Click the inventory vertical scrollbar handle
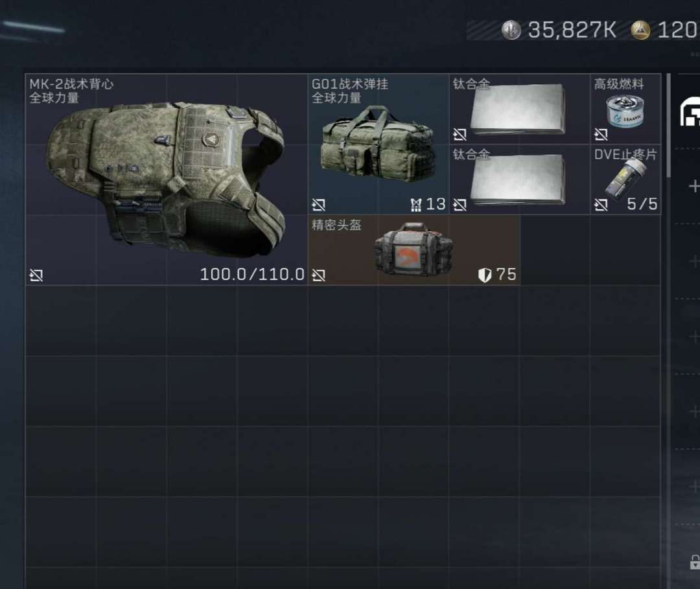700x589 pixels. coord(668,126)
